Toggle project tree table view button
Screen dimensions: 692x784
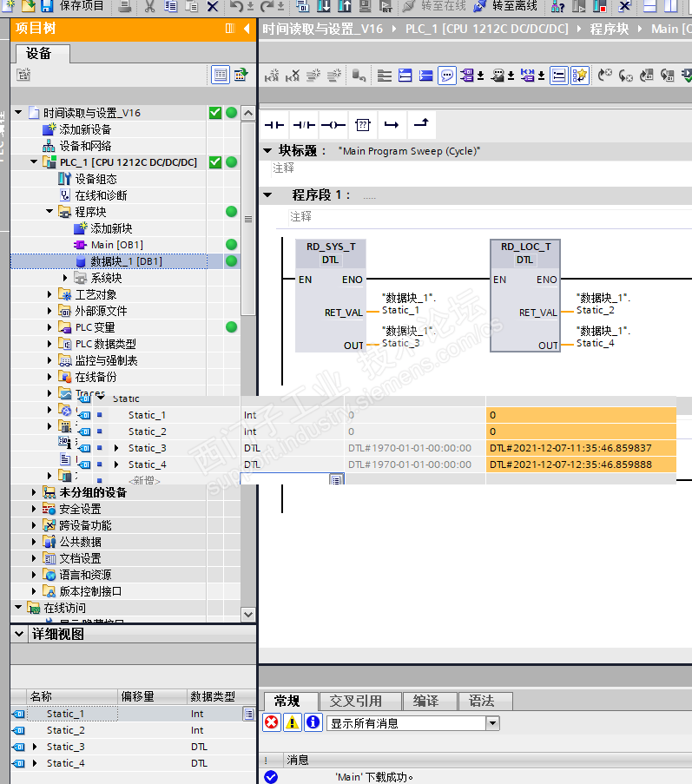(x=221, y=75)
